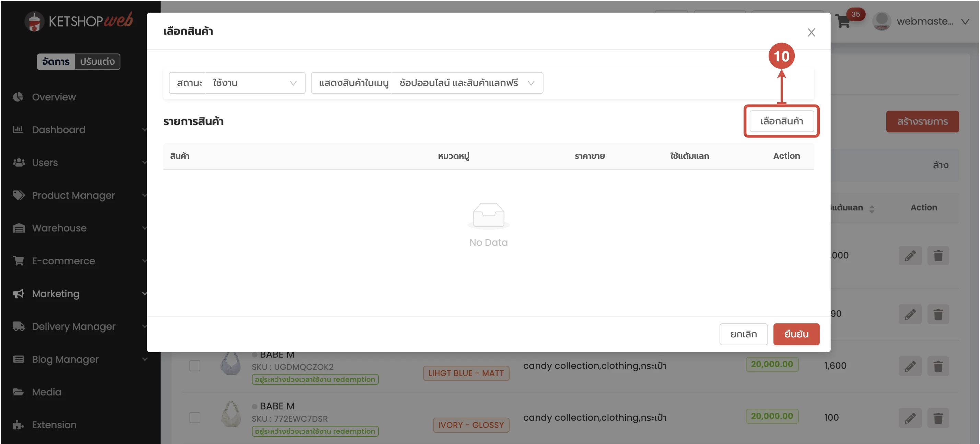Click the SKU : 772EWC7DSR text
The width and height of the screenshot is (980, 444).
289,419
